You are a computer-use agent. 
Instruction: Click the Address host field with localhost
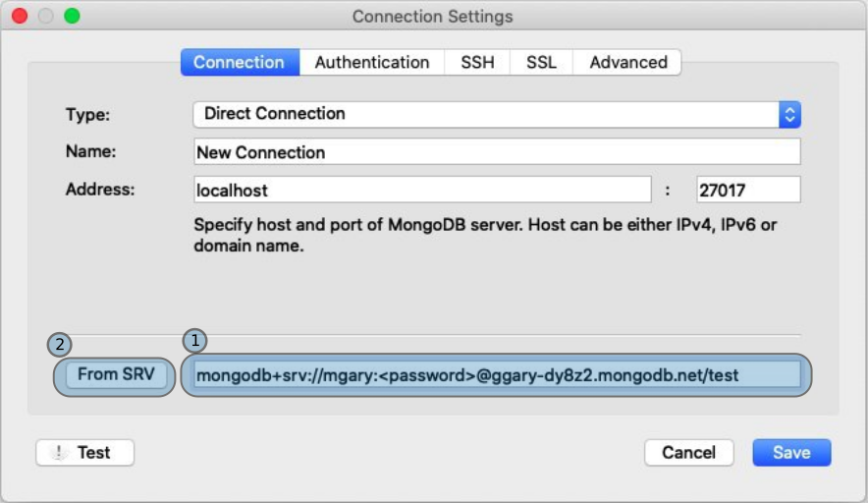(x=422, y=190)
